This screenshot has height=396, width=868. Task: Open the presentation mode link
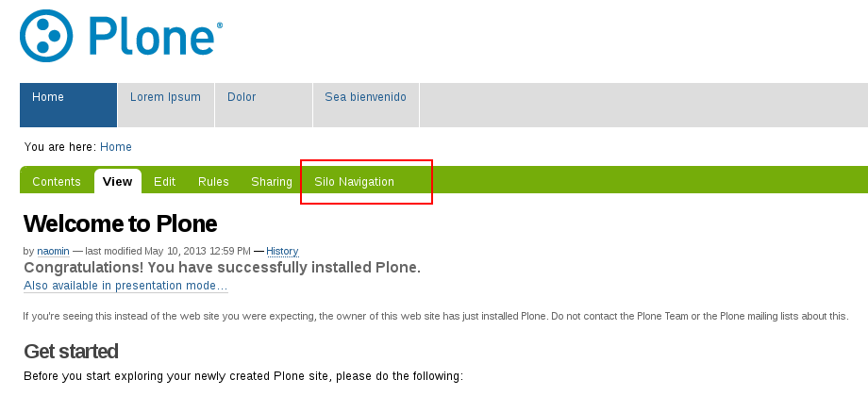click(x=125, y=286)
